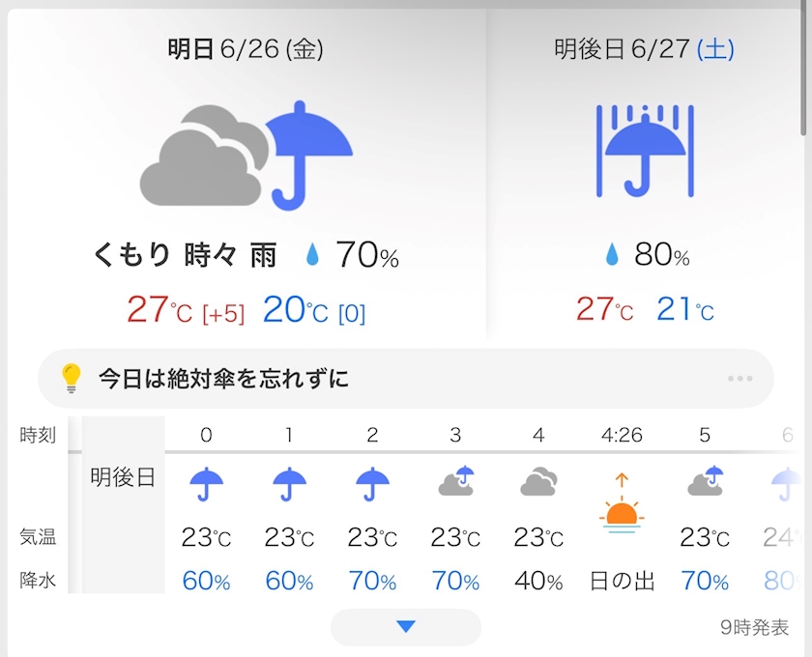Viewport: 812px width, 657px height.
Task: Expand hourly forecast with blue down arrow
Action: (x=406, y=627)
